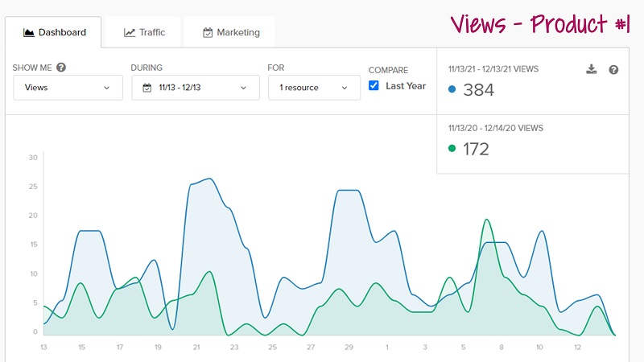Click x-axis date label 8
This screenshot has height=362, width=644.
502,348
